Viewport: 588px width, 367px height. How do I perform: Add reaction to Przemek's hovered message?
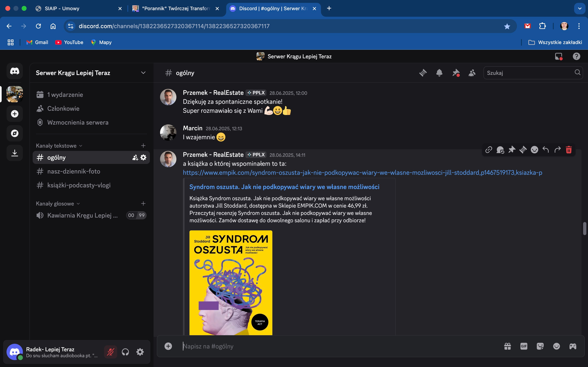click(534, 150)
